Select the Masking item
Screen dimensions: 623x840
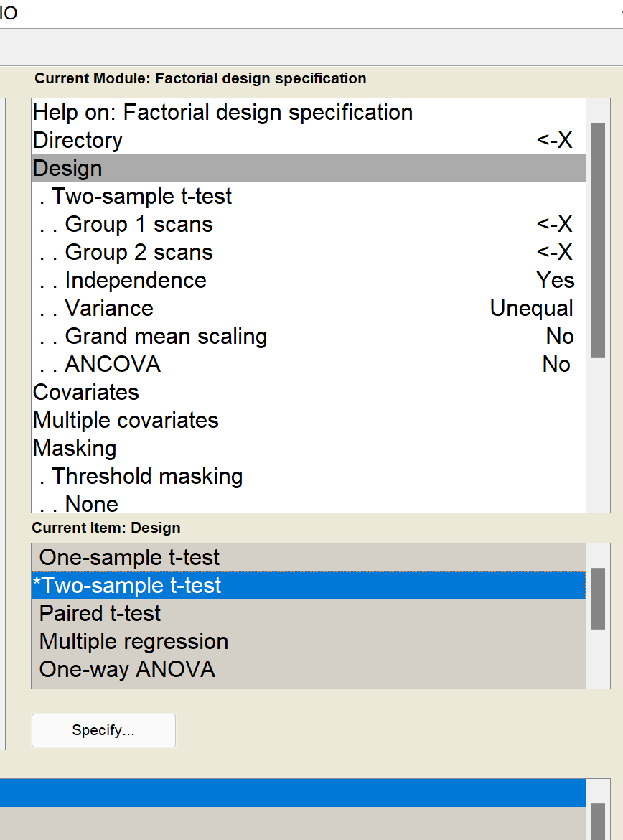tap(75, 449)
